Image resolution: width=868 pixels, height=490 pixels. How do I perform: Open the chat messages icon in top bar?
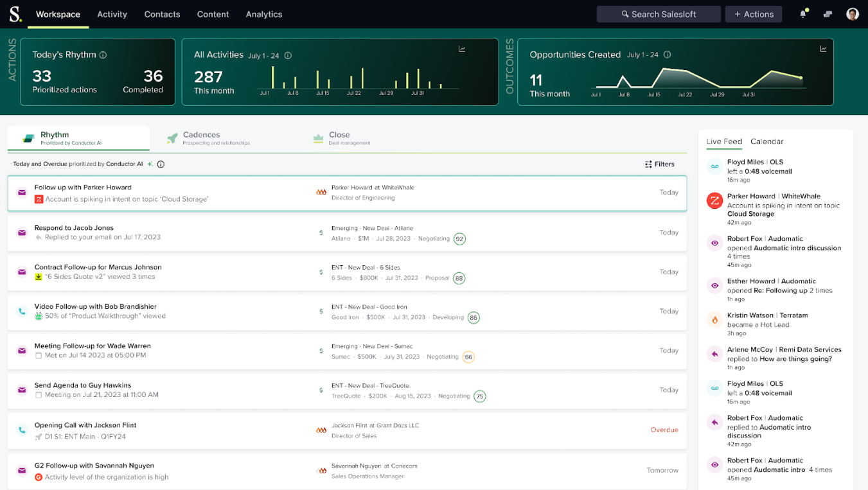click(x=828, y=14)
